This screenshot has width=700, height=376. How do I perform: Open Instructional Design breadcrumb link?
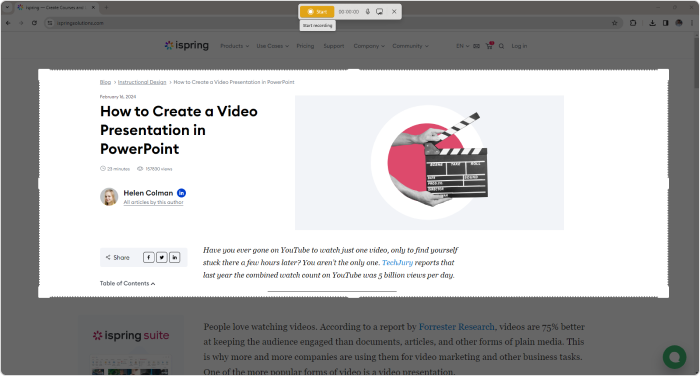(x=142, y=82)
